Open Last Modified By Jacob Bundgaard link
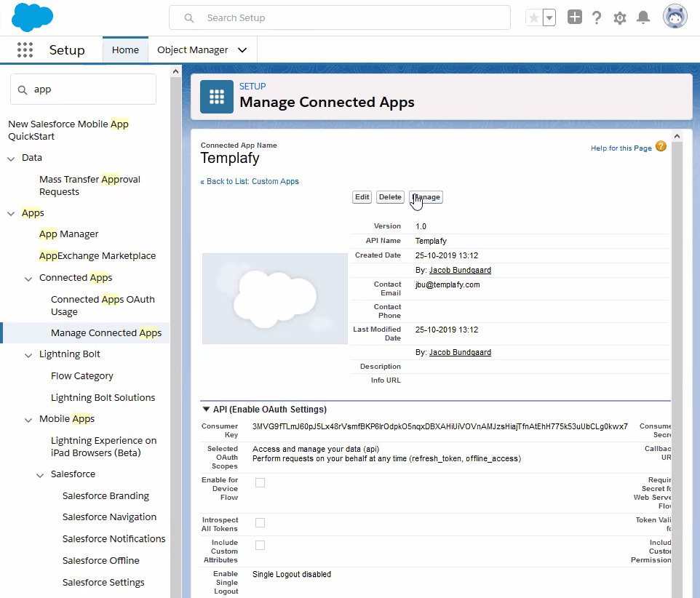Viewport: 700px width, 598px height. coord(460,352)
